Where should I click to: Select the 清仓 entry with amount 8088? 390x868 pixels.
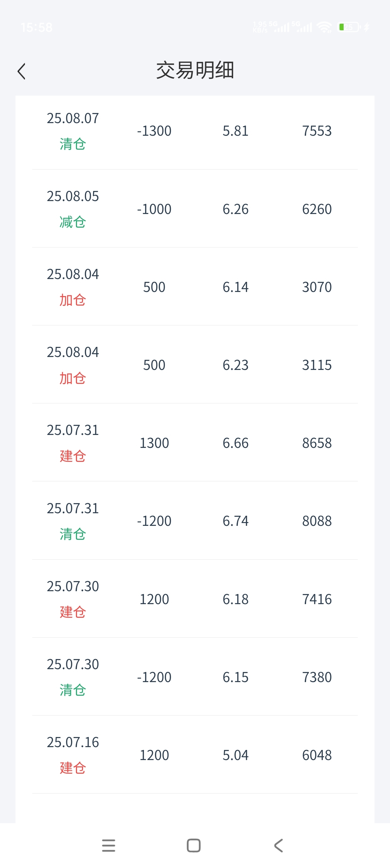point(195,520)
